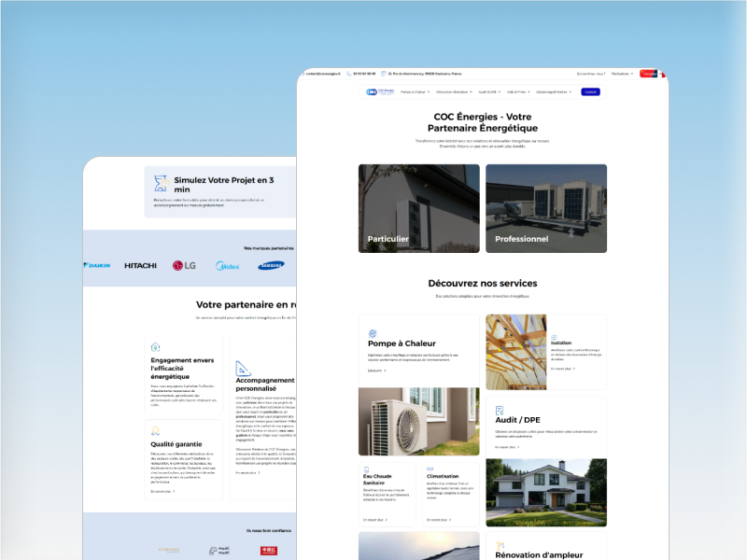Click En savoir plus under Accompagnement personnalisé
747x560 pixels.
coord(247,473)
